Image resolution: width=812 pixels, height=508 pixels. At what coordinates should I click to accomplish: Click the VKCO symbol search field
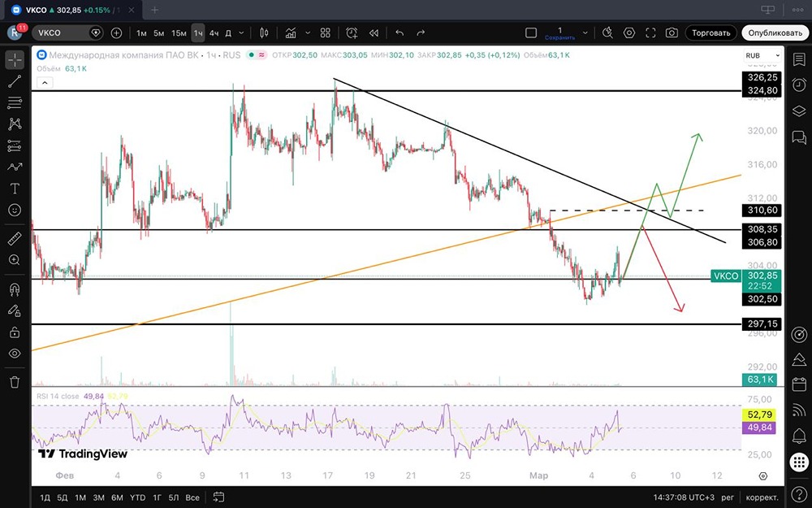(x=68, y=33)
